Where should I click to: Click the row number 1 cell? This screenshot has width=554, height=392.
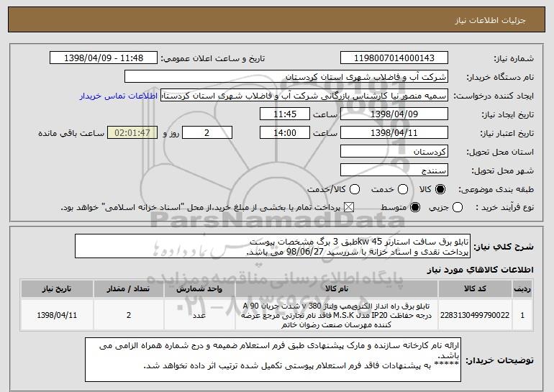point(522,315)
